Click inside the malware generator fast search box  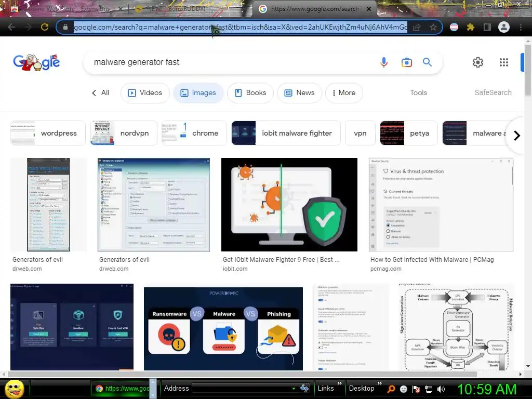(231, 62)
